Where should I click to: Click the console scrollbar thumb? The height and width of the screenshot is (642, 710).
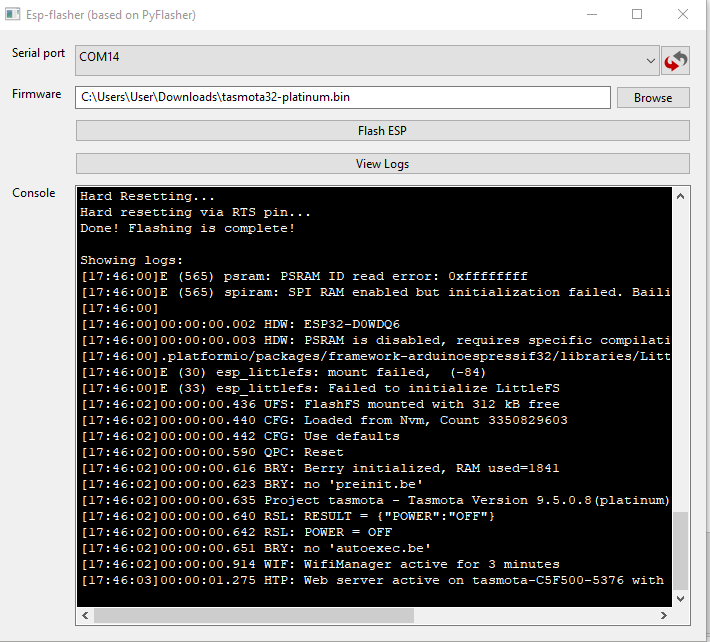coord(681,550)
